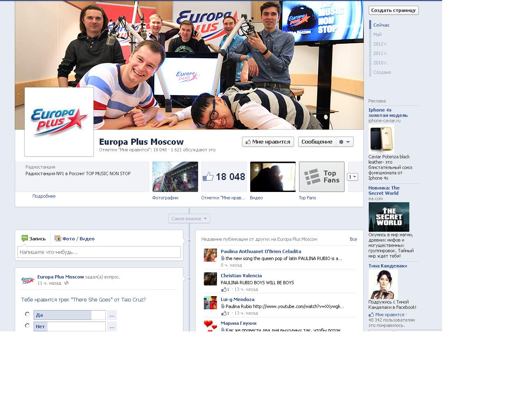Select the Нет radio button in poll

pos(27,326)
